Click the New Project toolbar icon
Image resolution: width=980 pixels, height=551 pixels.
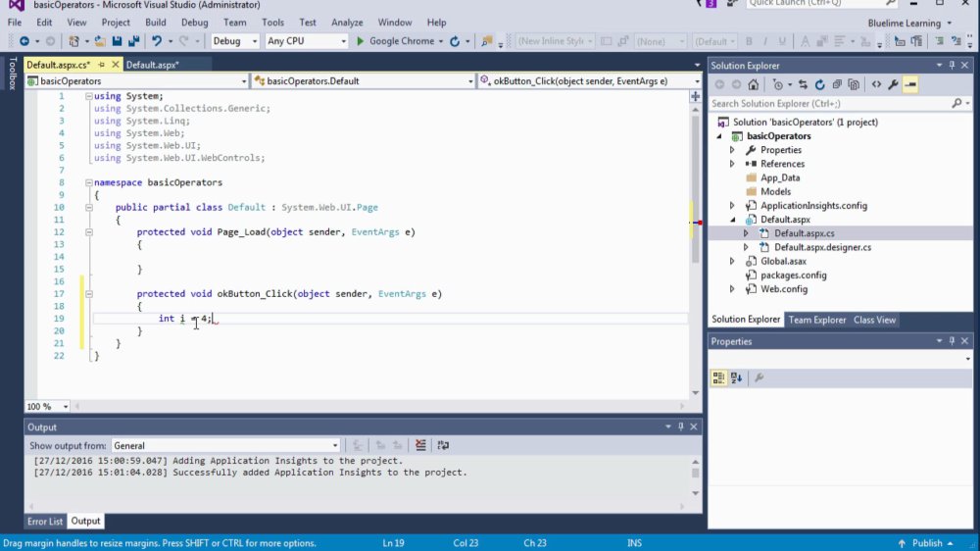click(x=73, y=41)
